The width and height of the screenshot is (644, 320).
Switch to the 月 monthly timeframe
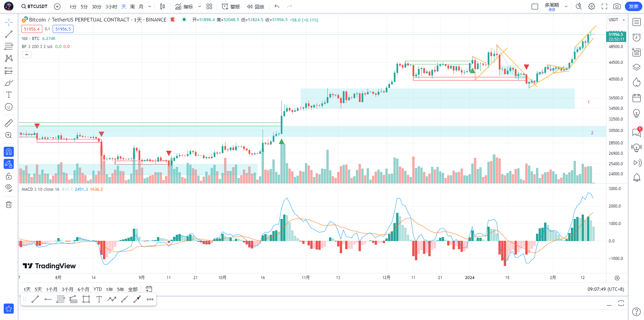(x=141, y=7)
